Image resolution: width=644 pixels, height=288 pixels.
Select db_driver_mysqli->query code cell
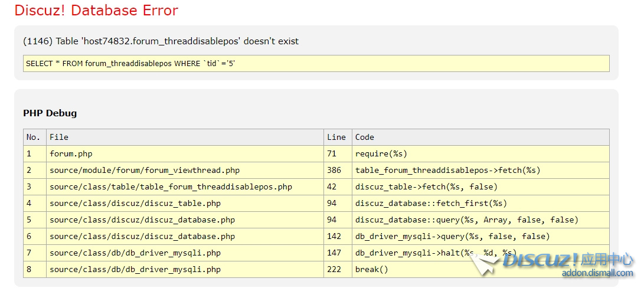click(x=480, y=236)
